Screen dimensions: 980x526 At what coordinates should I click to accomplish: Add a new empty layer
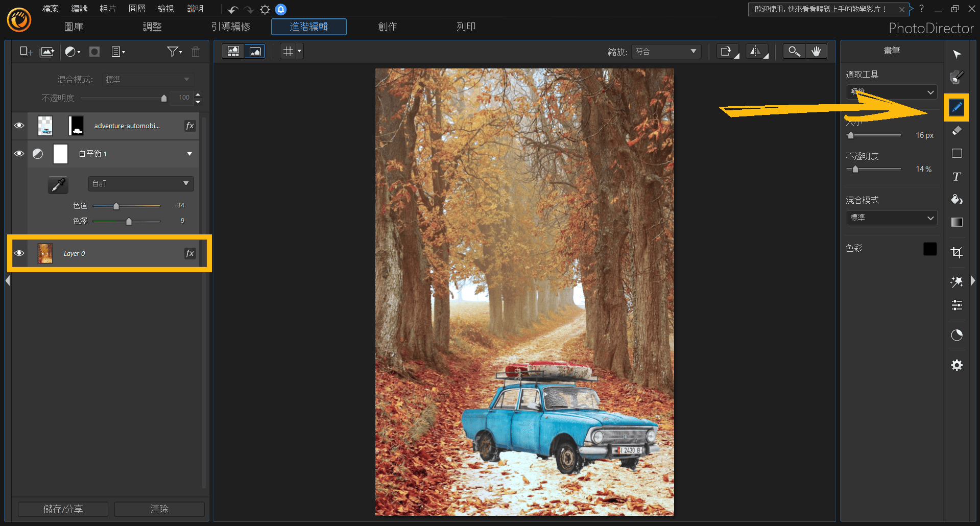26,52
